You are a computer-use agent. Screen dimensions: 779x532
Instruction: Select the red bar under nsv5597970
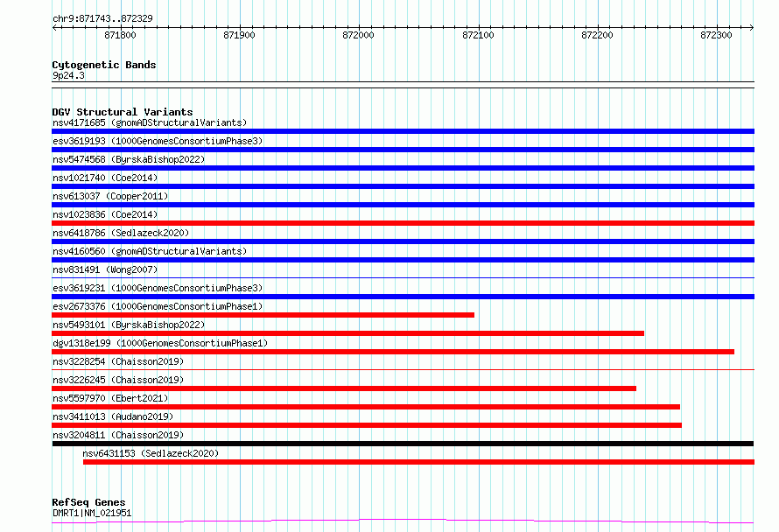coord(366,407)
